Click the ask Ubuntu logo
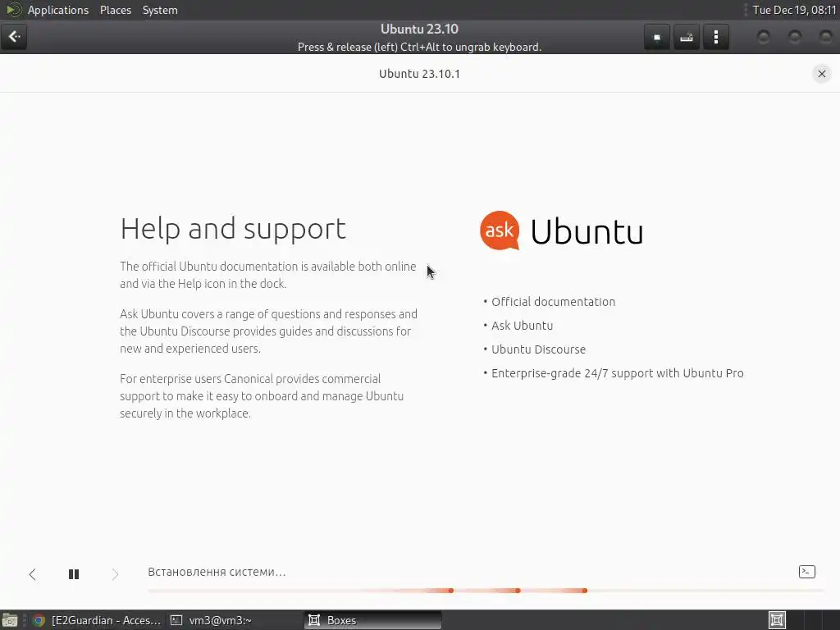 (561, 231)
